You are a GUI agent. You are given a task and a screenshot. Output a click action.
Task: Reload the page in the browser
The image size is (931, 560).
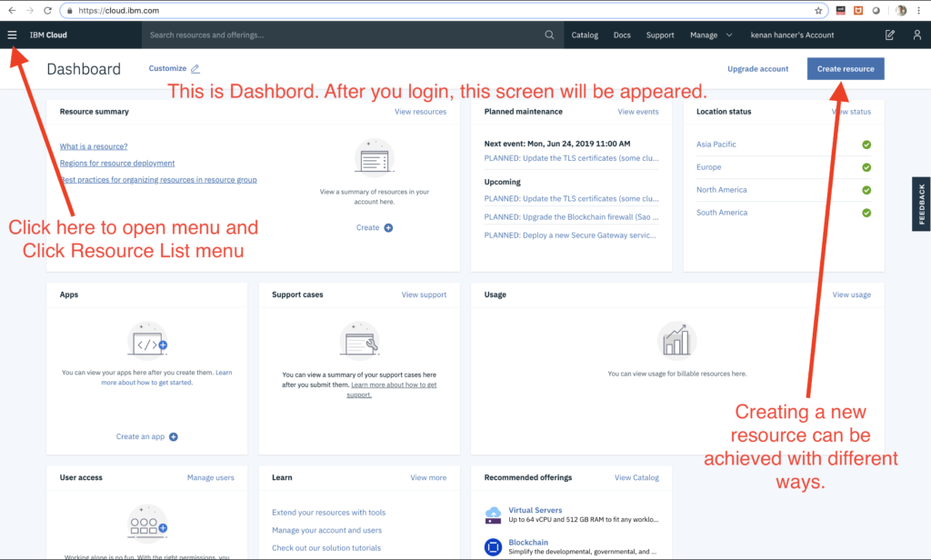pos(47,11)
